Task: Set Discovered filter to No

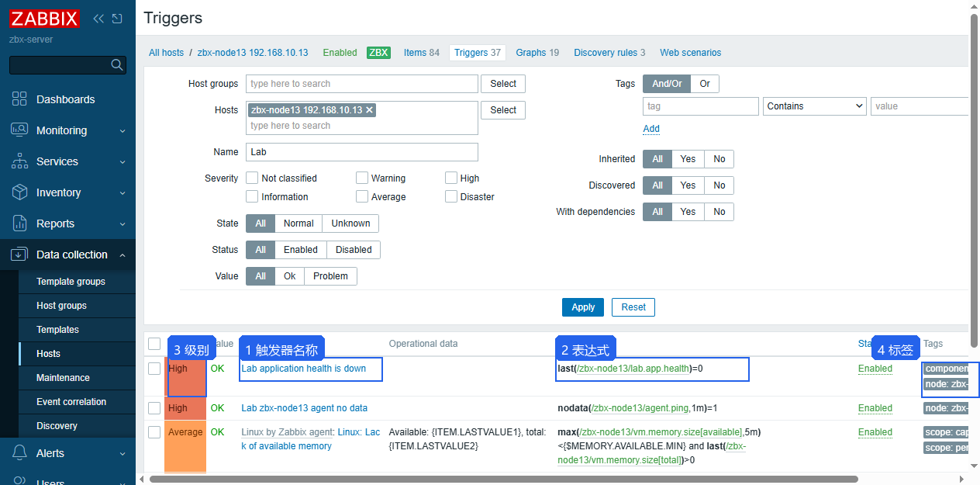Action: click(719, 185)
